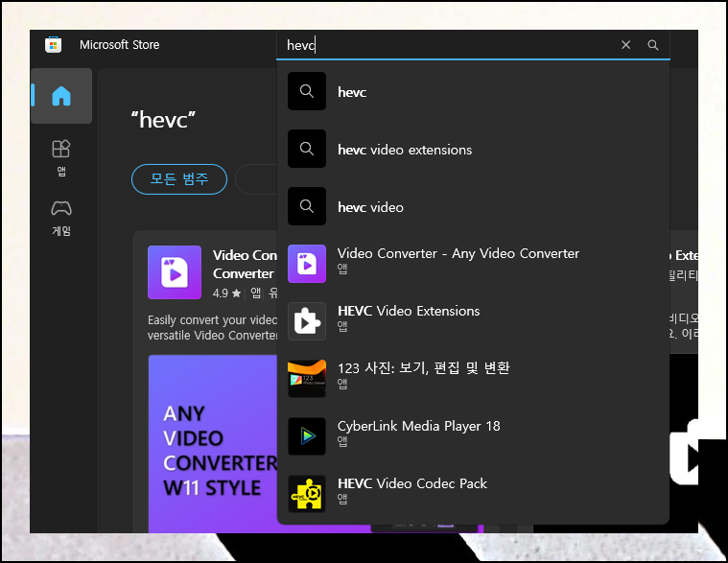
Task: Click the "hevc" results heading text
Action: click(x=163, y=120)
